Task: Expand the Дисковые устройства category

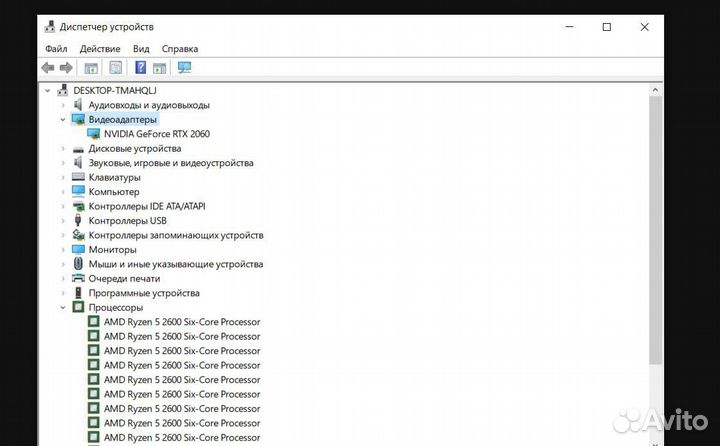Action: 63,148
